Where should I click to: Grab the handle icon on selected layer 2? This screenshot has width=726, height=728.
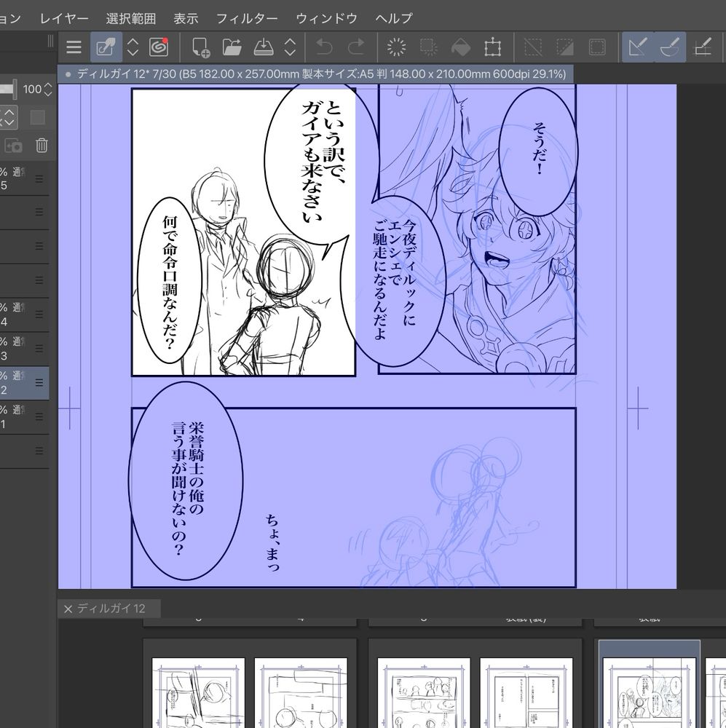39,383
